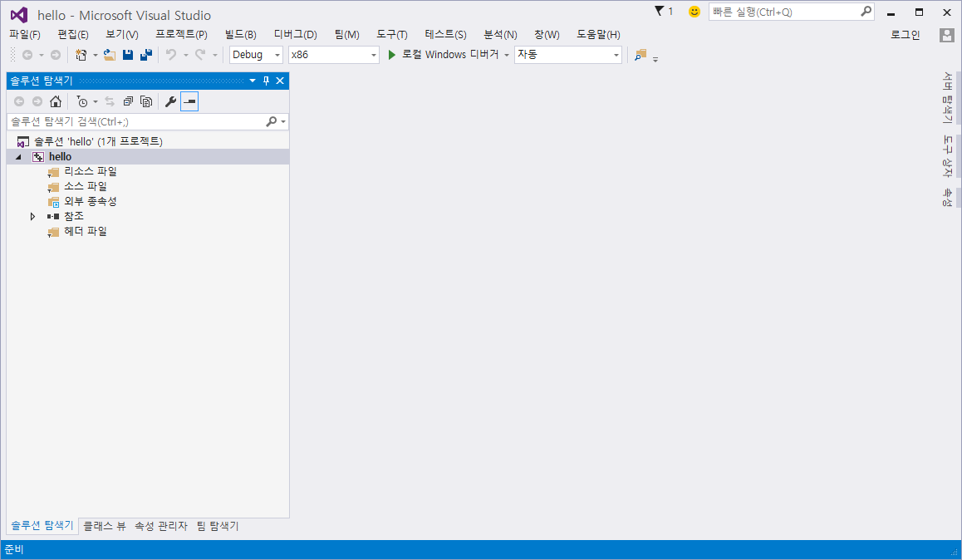Click the account avatar icon
This screenshot has width=962, height=560.
point(947,35)
